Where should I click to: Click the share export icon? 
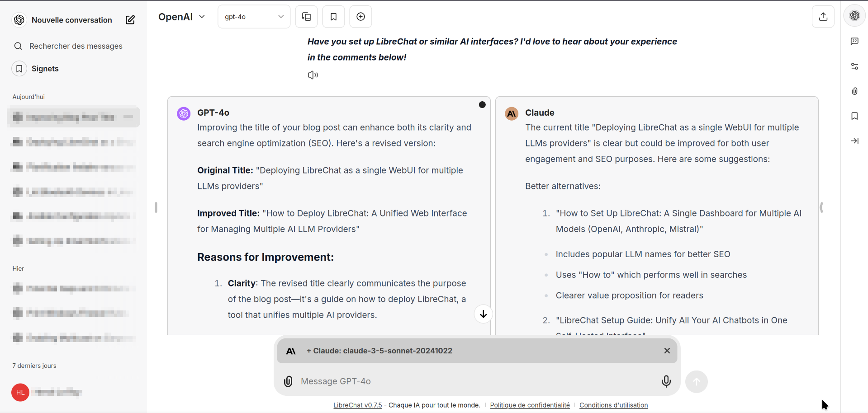coord(823,17)
